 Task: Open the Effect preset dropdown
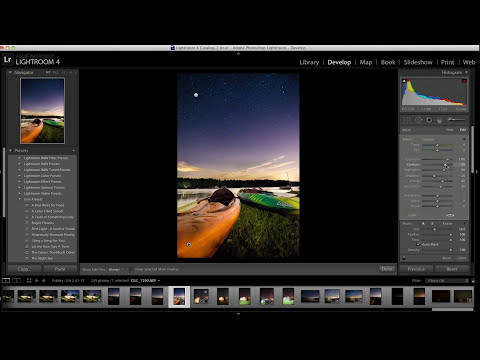tap(429, 139)
